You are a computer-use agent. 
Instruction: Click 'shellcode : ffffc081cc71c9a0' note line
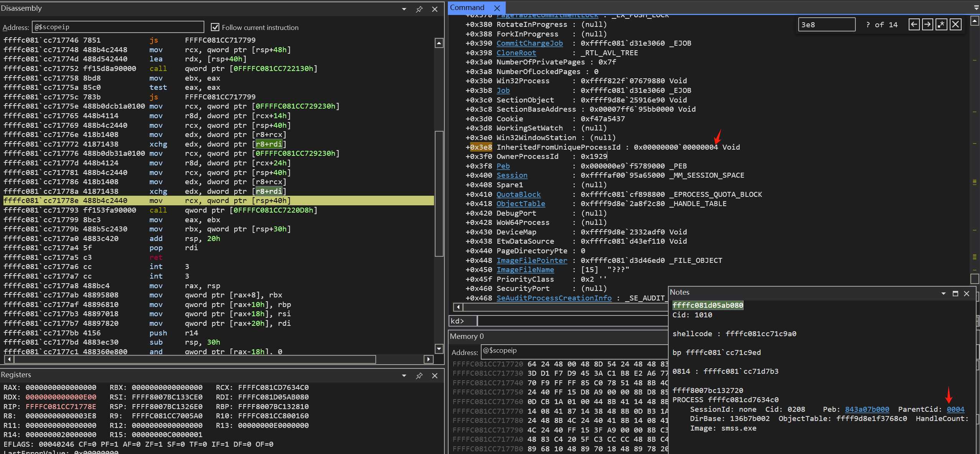[734, 333]
